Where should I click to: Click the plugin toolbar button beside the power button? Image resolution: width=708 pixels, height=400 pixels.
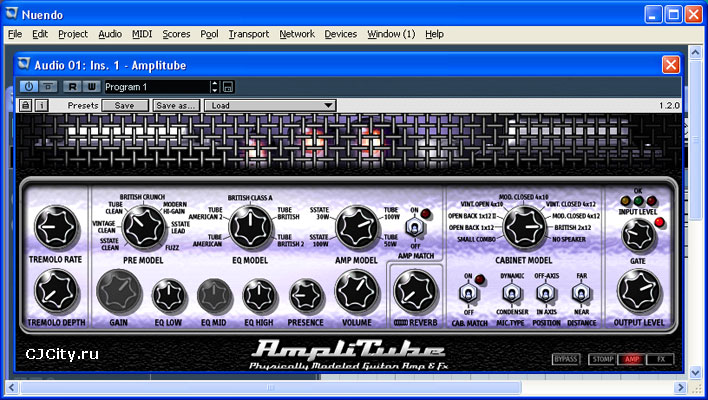click(x=48, y=87)
